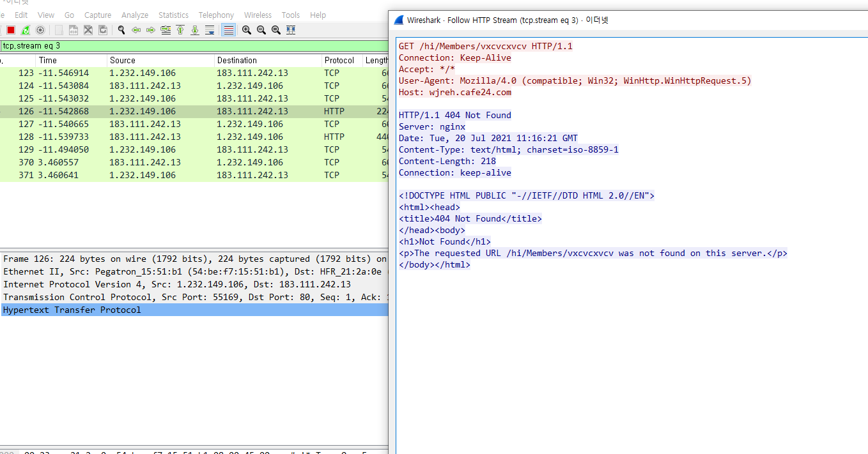Open the Telephony menu

coord(216,15)
